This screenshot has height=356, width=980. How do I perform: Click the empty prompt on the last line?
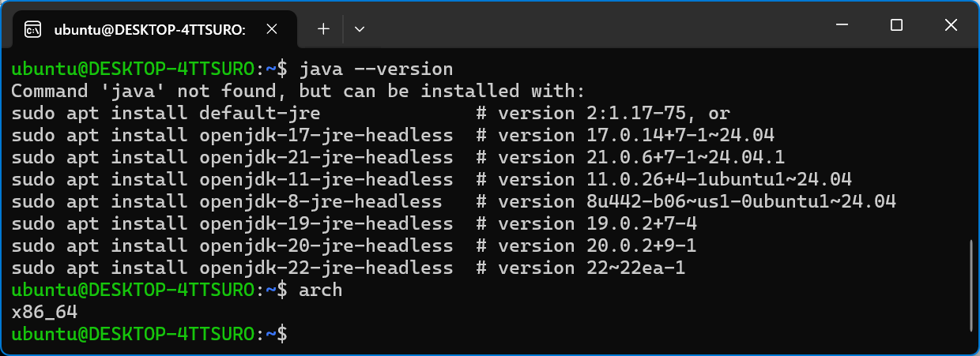click(149, 335)
